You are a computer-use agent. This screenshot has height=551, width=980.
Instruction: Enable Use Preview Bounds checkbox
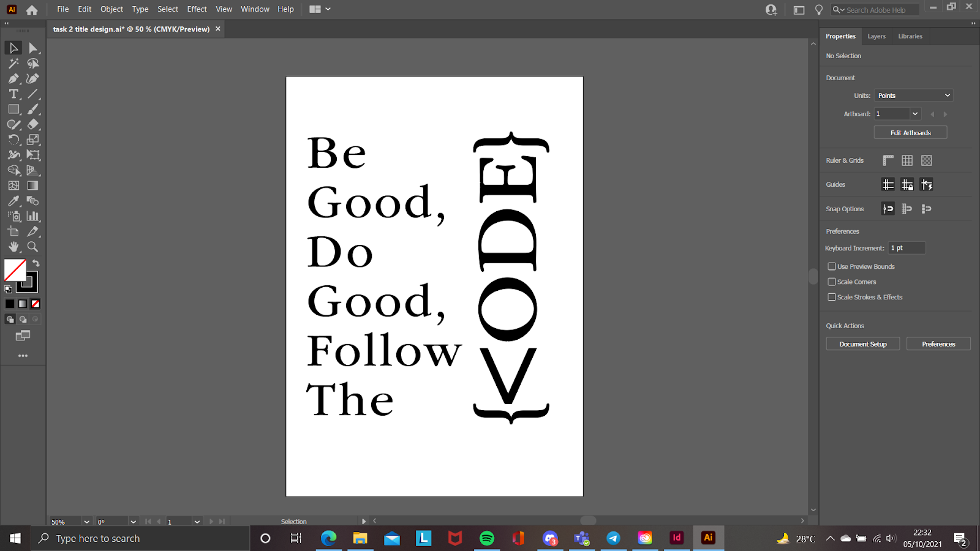coord(832,266)
